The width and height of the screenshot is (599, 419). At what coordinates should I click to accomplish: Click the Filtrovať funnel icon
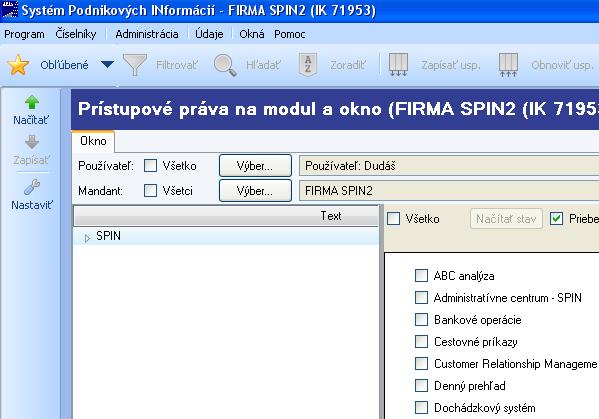point(134,65)
